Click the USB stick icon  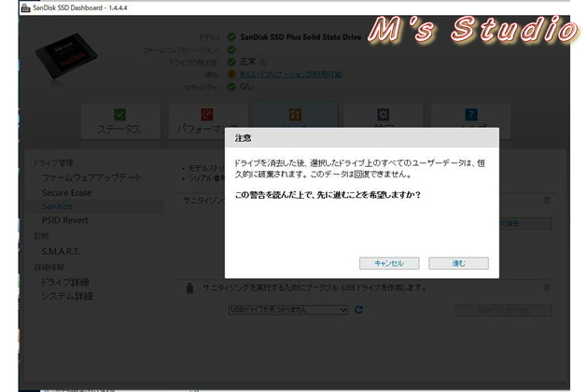(189, 288)
